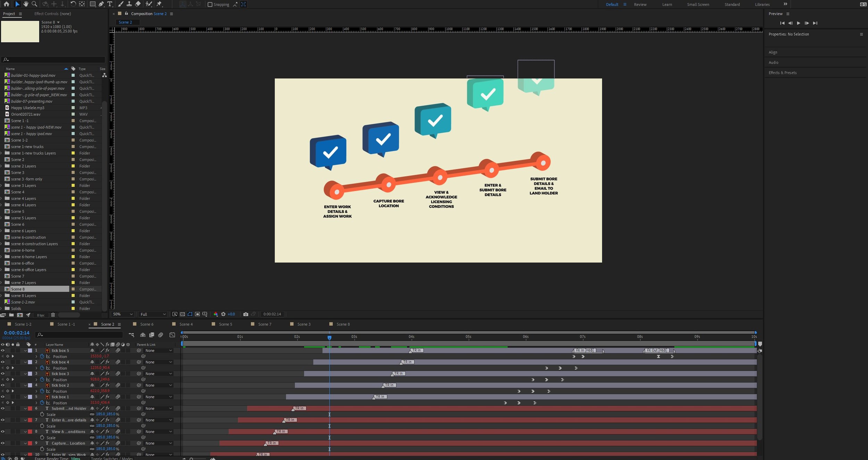Jump to first frame in Preview
This screenshot has height=460, width=868.
782,23
